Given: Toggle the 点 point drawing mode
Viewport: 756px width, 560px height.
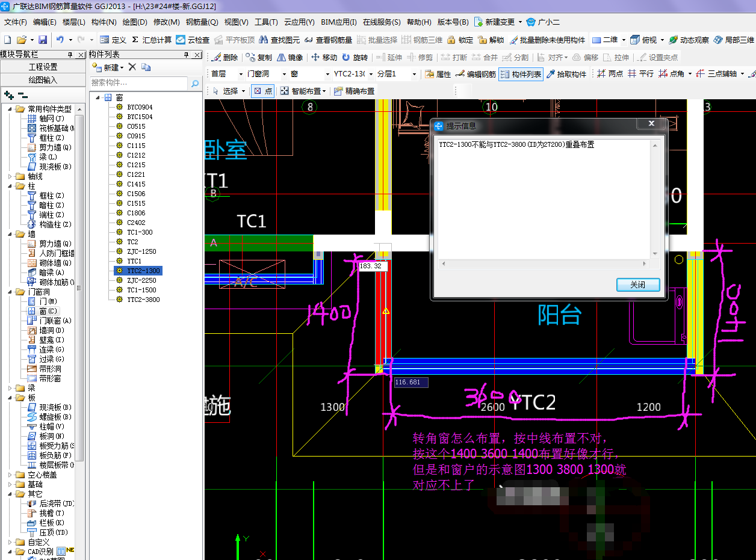Looking at the screenshot, I should click(262, 91).
